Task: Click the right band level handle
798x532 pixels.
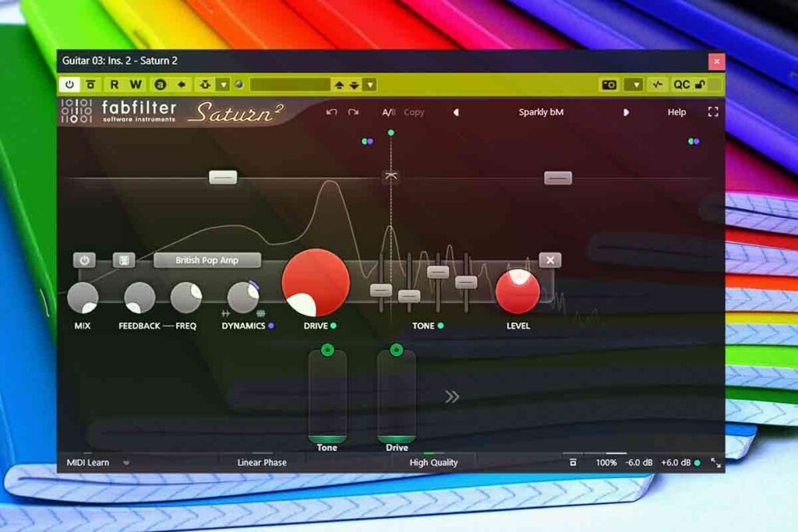Action: click(x=558, y=178)
